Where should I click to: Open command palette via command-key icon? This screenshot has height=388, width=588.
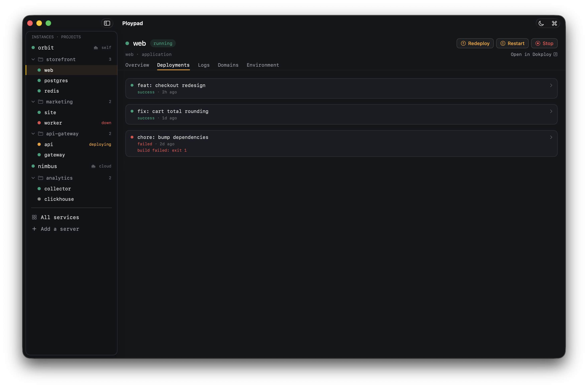[555, 24]
